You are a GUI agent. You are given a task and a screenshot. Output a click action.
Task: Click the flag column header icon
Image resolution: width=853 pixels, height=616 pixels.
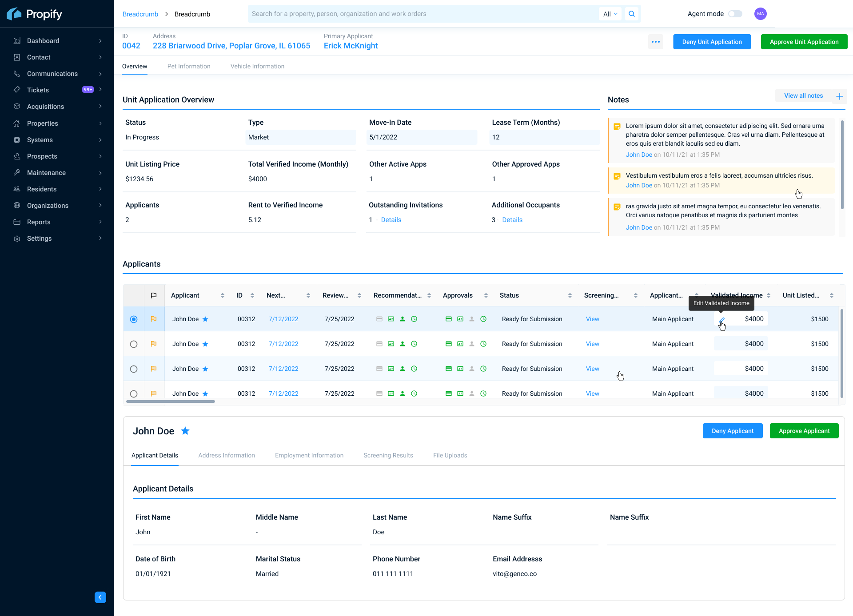[x=154, y=295]
